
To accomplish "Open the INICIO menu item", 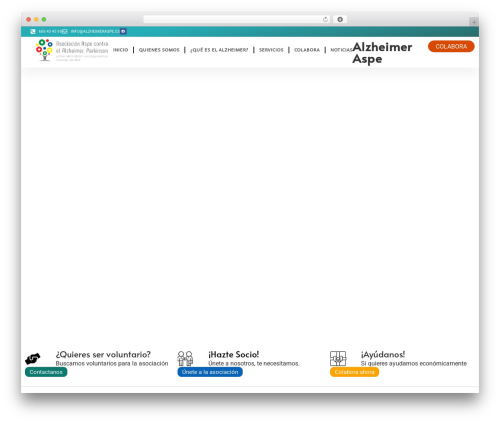I will click(120, 50).
